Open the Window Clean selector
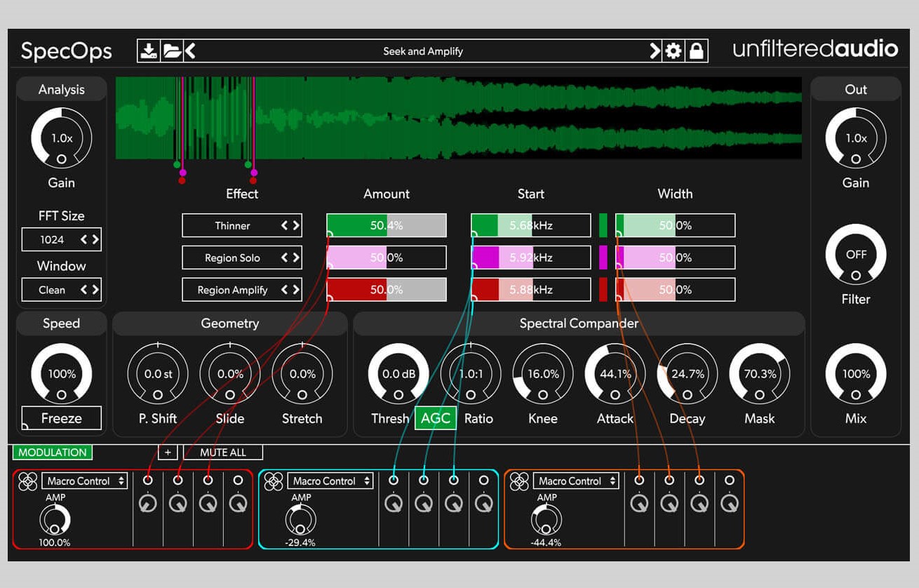Screen dimensions: 919x588 coord(62,290)
